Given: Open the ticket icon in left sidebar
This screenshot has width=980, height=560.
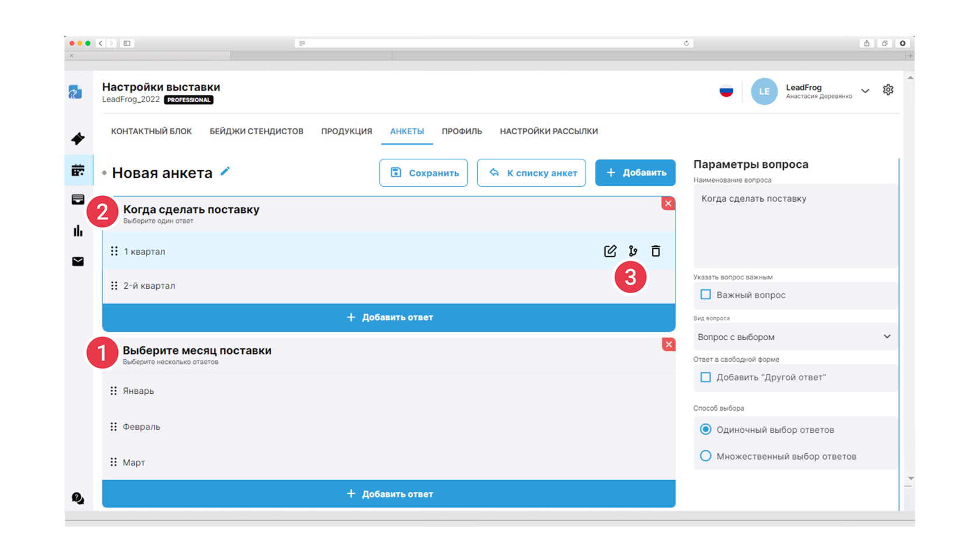Looking at the screenshot, I should coord(78,139).
